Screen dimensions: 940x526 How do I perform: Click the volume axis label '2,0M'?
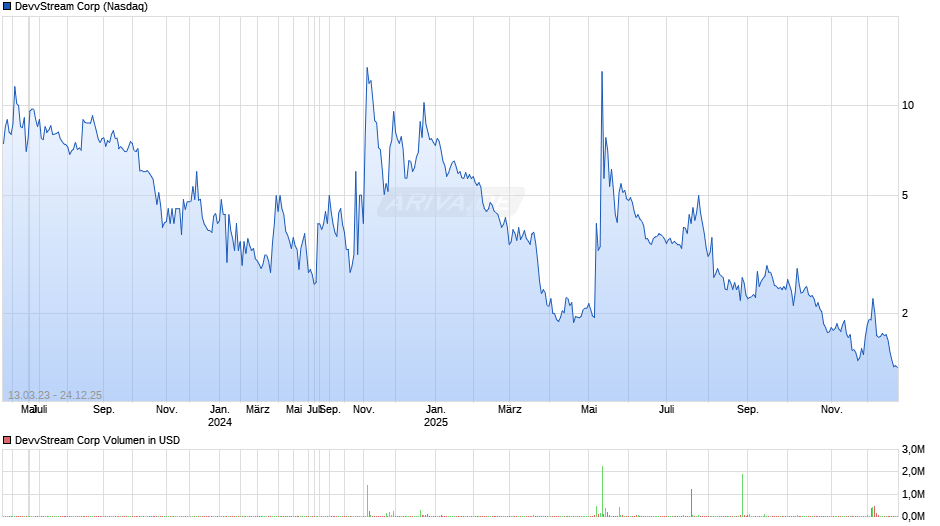pyautogui.click(x=913, y=471)
